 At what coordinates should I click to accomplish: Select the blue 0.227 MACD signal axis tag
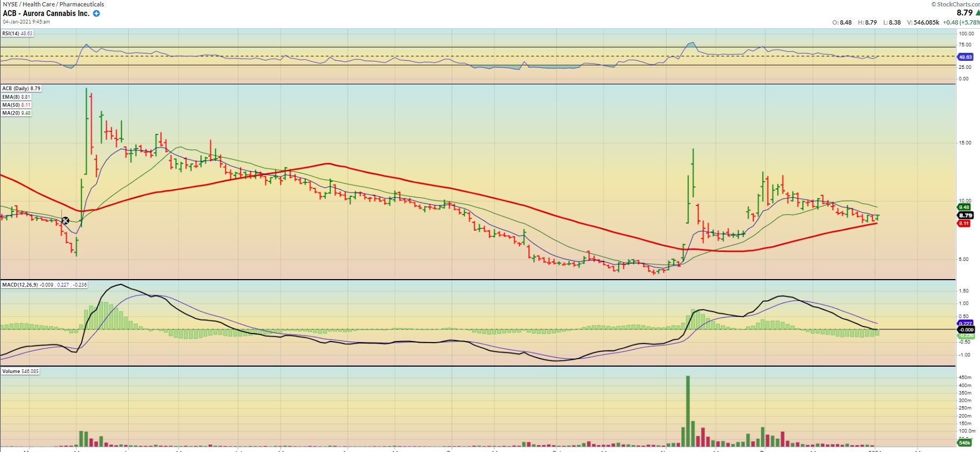click(966, 323)
